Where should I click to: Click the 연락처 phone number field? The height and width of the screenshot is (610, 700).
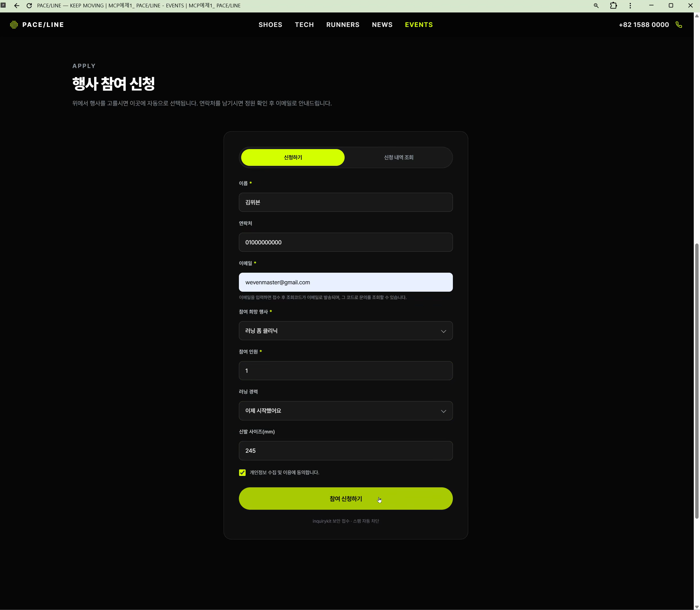point(346,242)
